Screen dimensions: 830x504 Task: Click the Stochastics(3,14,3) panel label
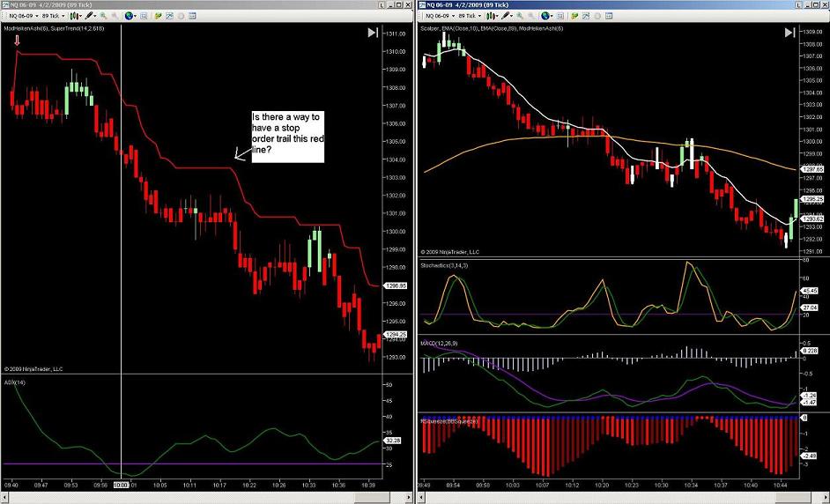[443, 266]
